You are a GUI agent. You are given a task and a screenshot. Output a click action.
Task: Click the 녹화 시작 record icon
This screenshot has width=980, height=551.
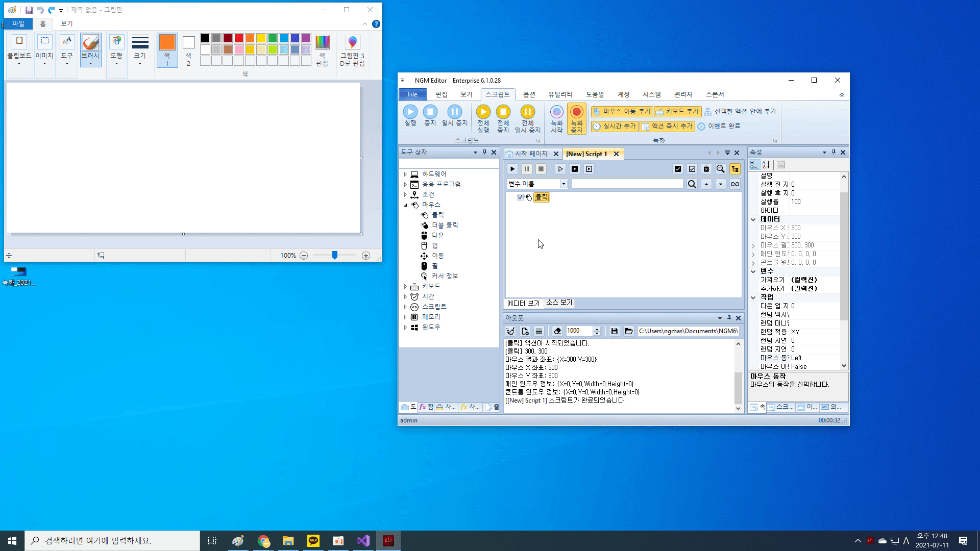(556, 112)
